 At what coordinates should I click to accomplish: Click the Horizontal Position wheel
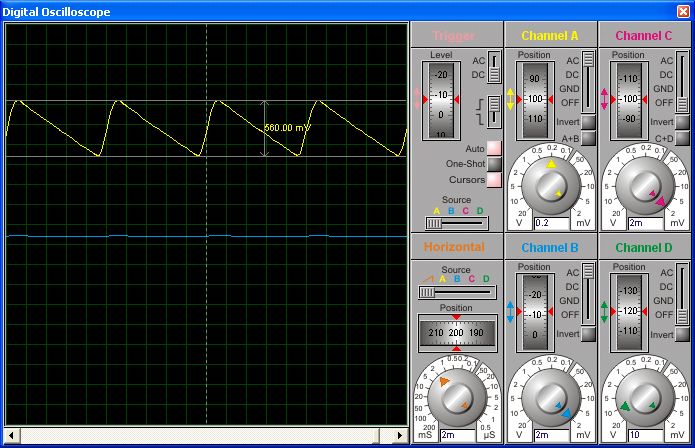457,333
